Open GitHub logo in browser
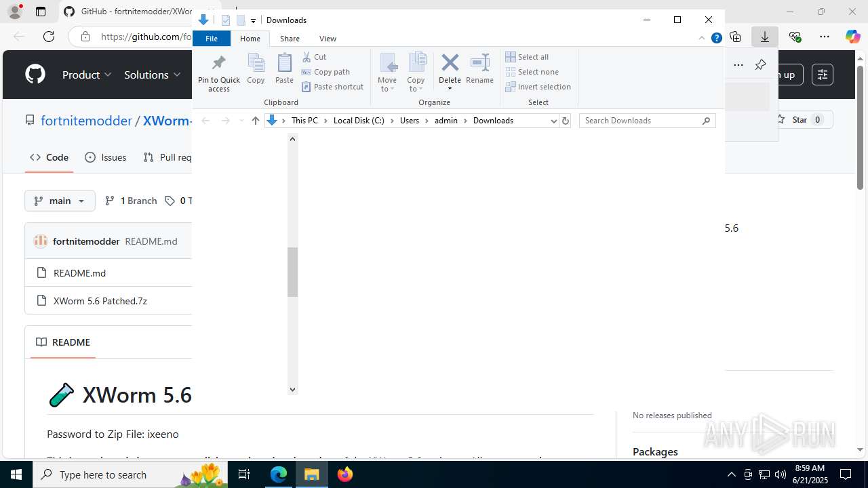Screen dimensions: 868x488 click(35, 75)
